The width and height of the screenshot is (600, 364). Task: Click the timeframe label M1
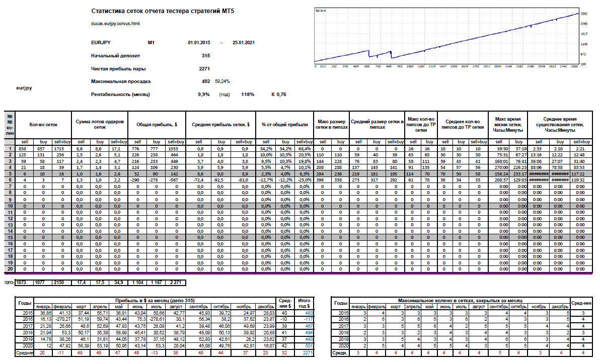pyautogui.click(x=151, y=43)
